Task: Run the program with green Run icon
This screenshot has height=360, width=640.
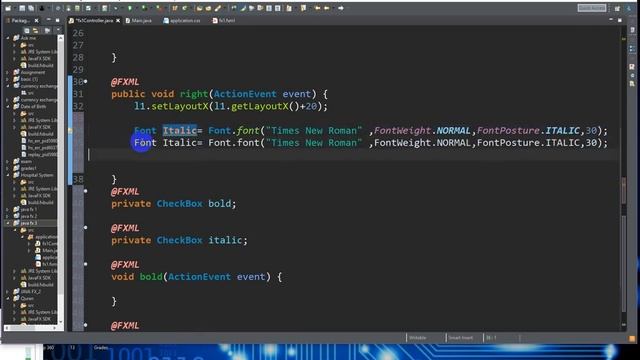Action: point(130,8)
